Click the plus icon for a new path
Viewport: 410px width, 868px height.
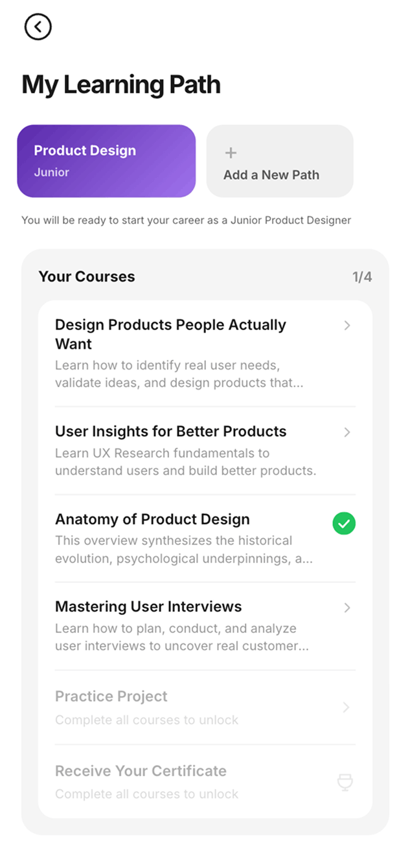tap(231, 153)
